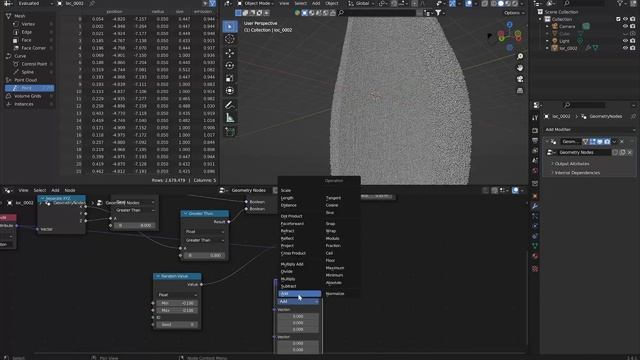
Task: Open the viewport Options dropdown
Action: pyautogui.click(x=513, y=13)
